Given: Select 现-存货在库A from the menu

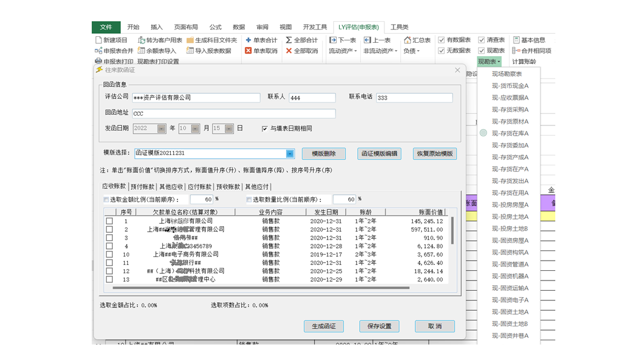Looking at the screenshot, I should 510,133.
